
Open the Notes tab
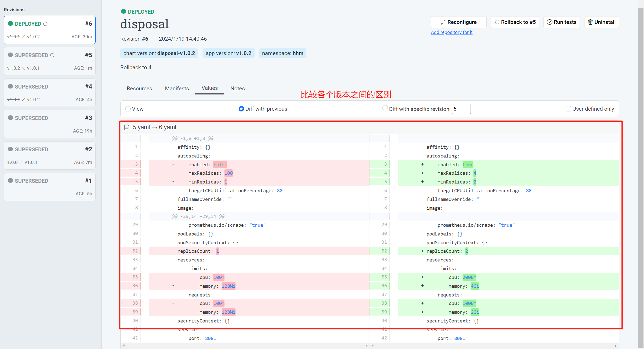[237, 89]
